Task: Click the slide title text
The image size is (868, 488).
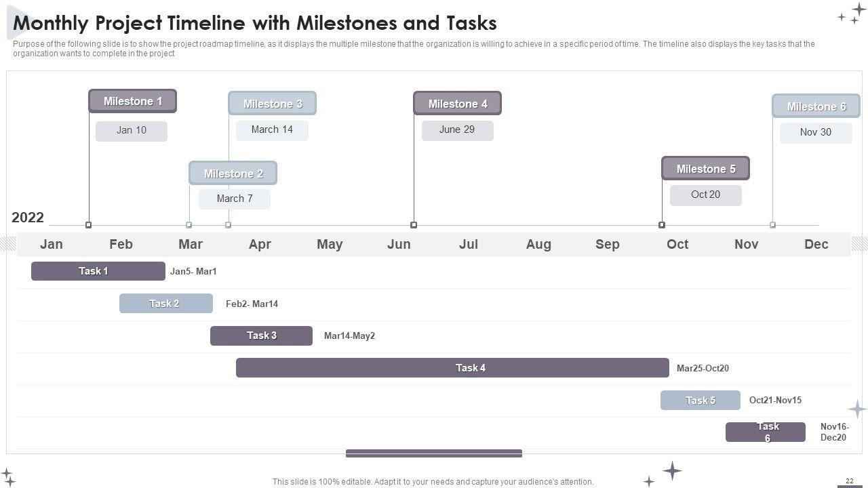Action: coord(255,23)
